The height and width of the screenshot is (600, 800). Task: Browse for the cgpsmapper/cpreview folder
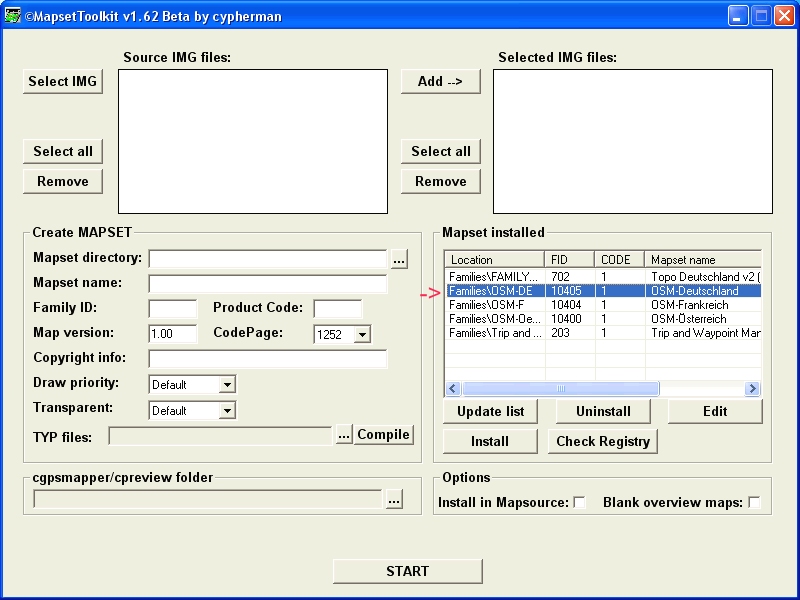pos(394,500)
